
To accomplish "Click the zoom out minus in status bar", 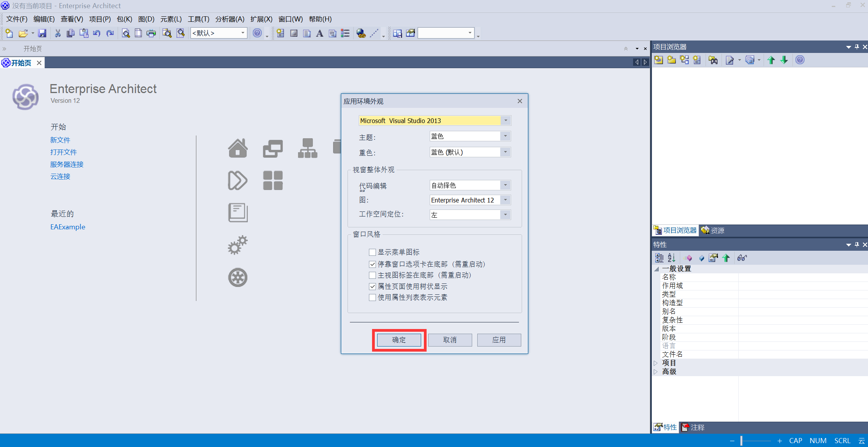I will (x=732, y=441).
